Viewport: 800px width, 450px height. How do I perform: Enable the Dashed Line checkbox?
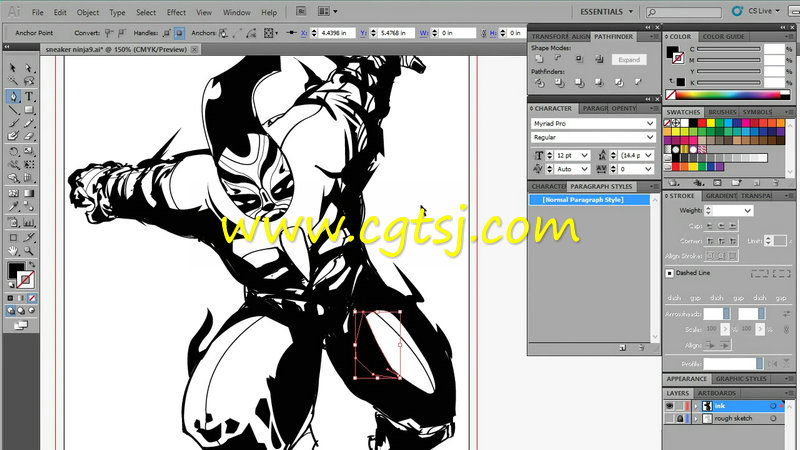click(x=669, y=273)
